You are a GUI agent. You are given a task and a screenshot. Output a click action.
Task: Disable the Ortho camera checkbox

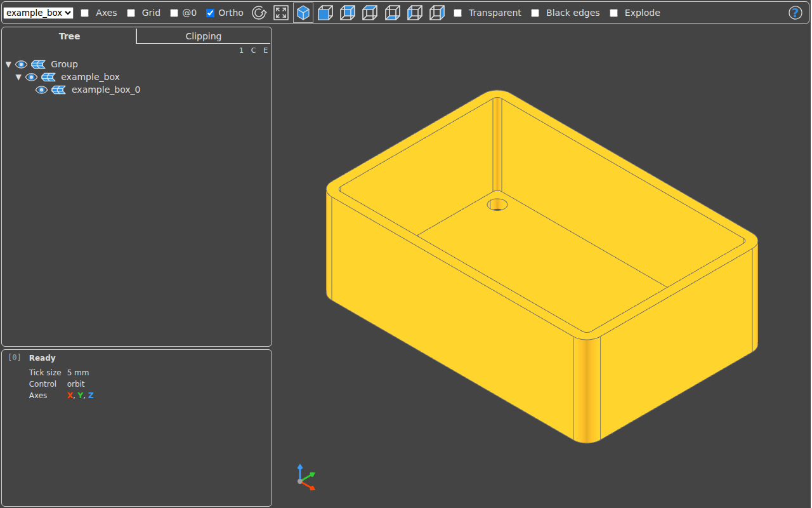[211, 13]
